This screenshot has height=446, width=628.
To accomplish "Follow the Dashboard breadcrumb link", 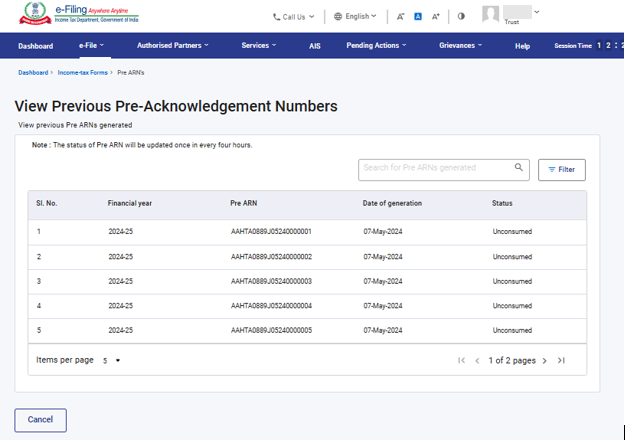I will coord(33,72).
